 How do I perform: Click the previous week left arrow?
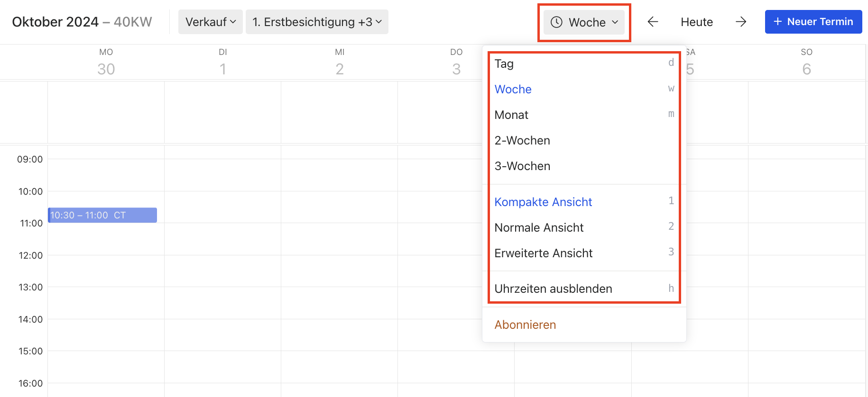pos(653,22)
